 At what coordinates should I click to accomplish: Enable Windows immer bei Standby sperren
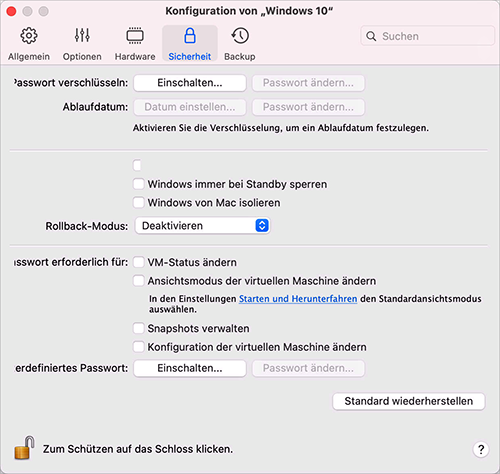138,184
